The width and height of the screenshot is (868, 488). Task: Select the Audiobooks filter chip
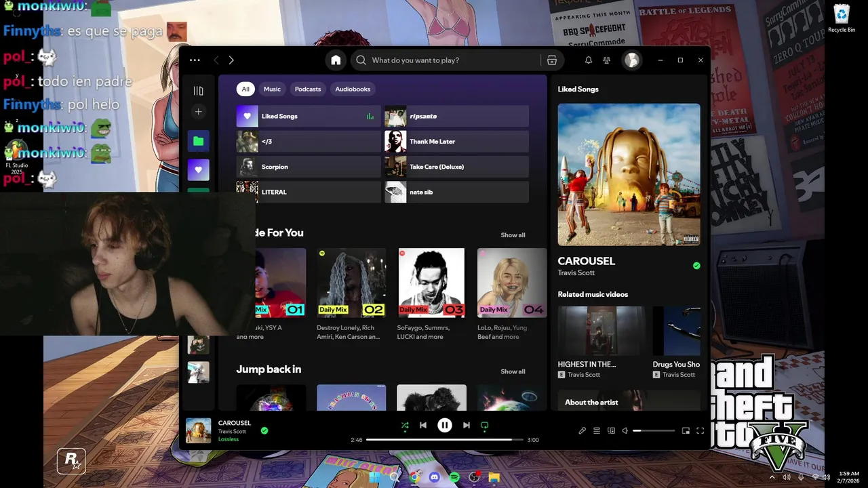coord(353,89)
